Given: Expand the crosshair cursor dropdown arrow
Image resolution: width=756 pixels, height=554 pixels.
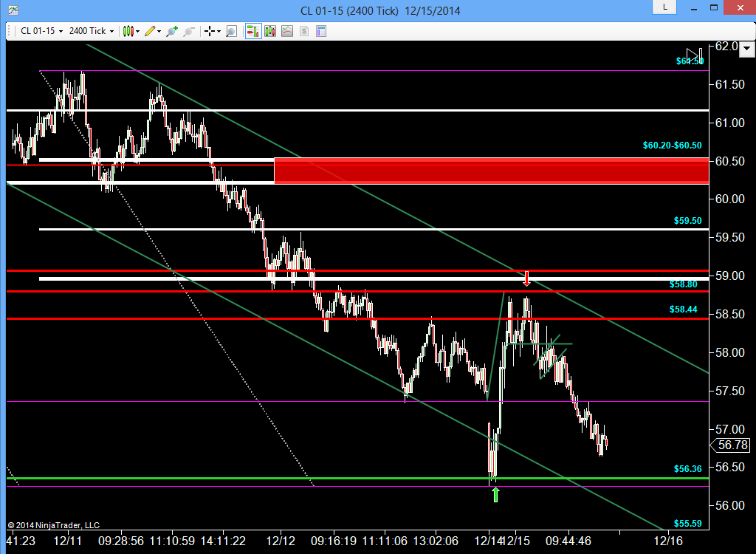Looking at the screenshot, I should point(219,31).
